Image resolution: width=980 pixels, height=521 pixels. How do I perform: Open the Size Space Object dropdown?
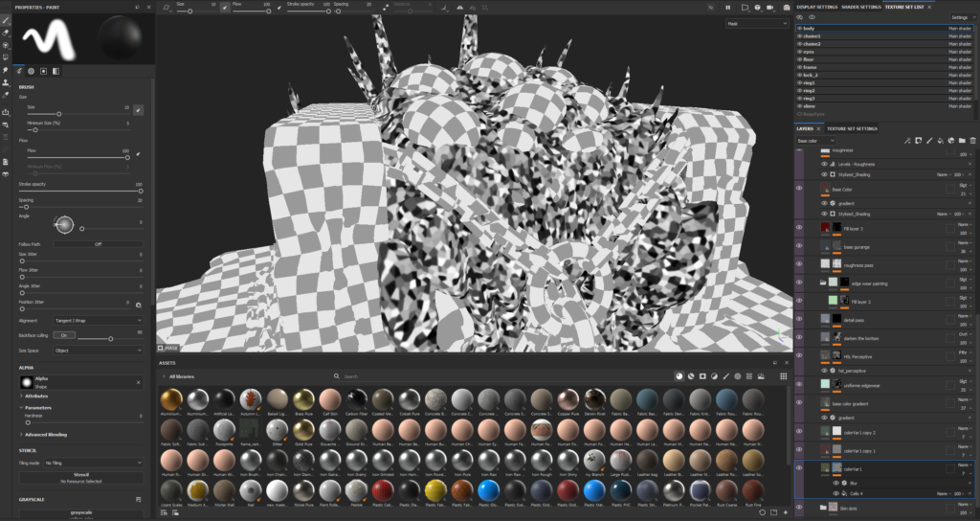pos(99,351)
